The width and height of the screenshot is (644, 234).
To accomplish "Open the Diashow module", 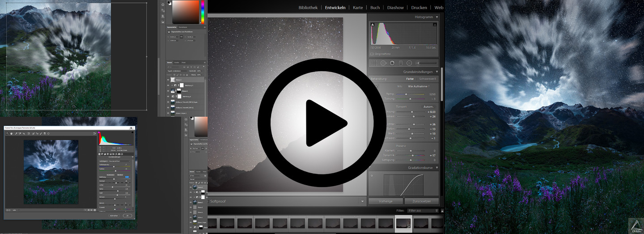I will [x=395, y=8].
